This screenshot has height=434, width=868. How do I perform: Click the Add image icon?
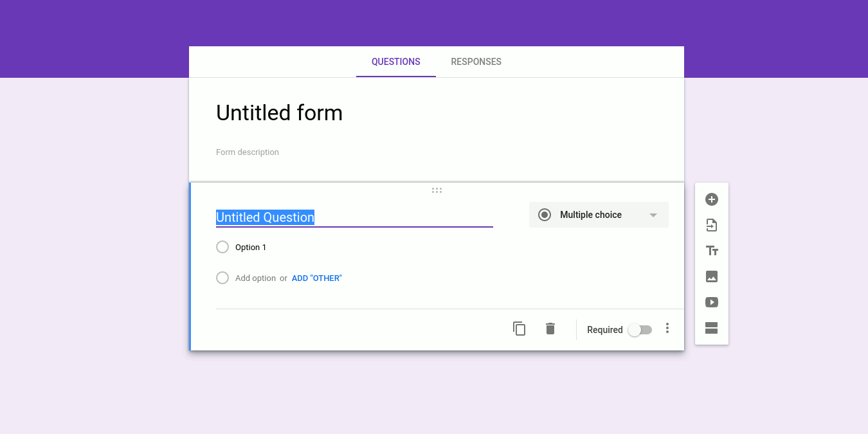[711, 276]
